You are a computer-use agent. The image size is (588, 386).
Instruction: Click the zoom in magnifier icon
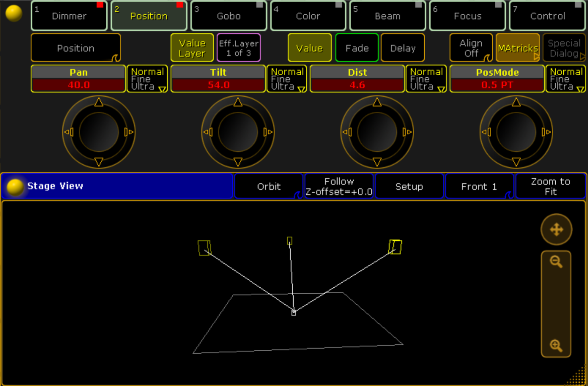[556, 345]
